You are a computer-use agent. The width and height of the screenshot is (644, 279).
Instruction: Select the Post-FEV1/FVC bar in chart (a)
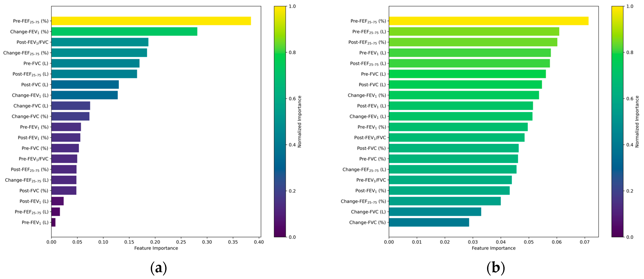(100, 42)
